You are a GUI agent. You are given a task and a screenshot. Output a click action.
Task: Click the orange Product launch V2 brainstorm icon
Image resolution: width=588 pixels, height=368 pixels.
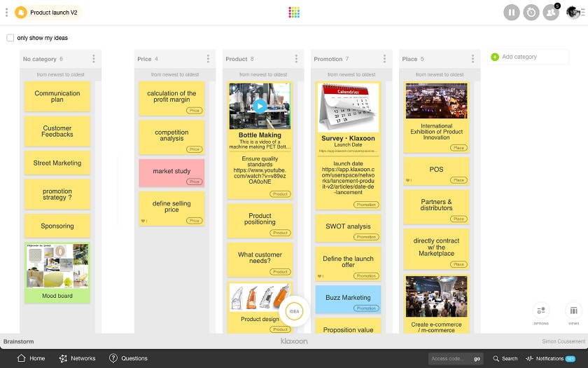[x=21, y=13]
